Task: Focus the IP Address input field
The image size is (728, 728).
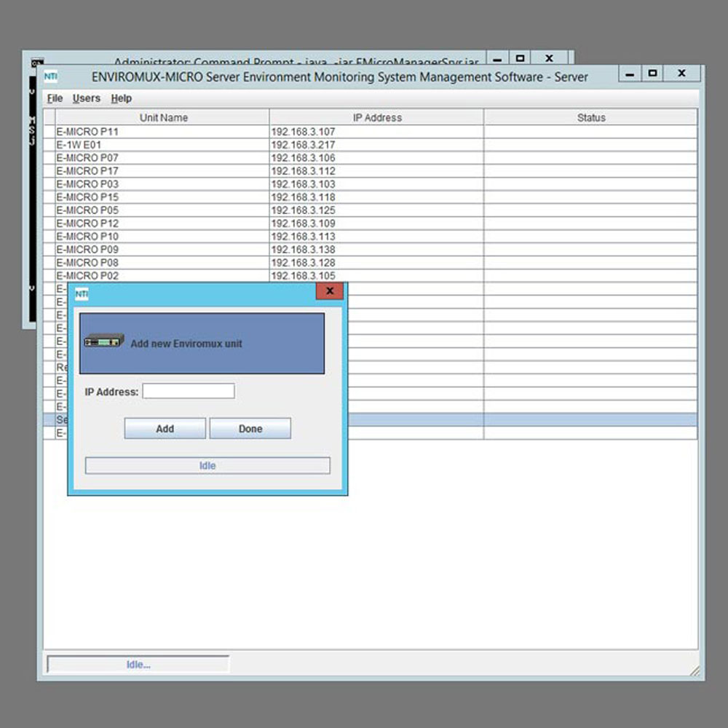Action: (189, 391)
